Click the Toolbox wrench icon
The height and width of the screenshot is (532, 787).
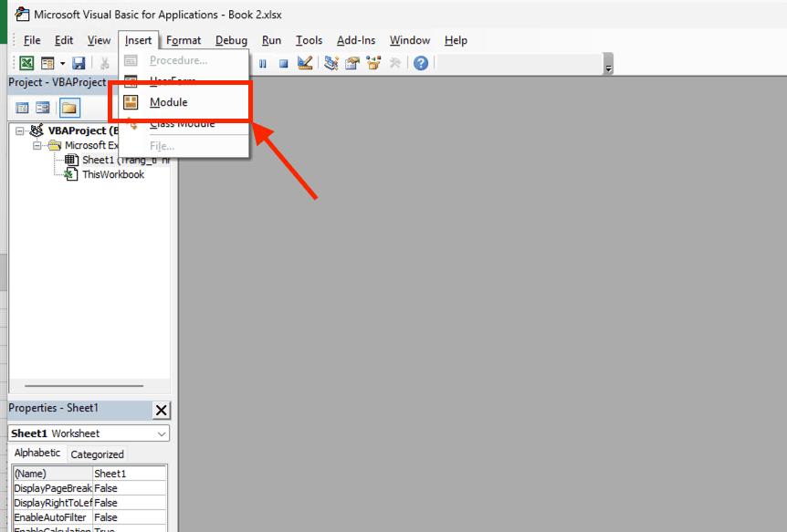coord(395,63)
